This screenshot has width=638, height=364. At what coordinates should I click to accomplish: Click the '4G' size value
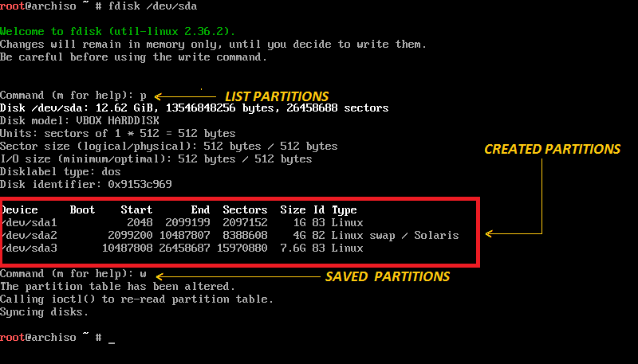[299, 235]
